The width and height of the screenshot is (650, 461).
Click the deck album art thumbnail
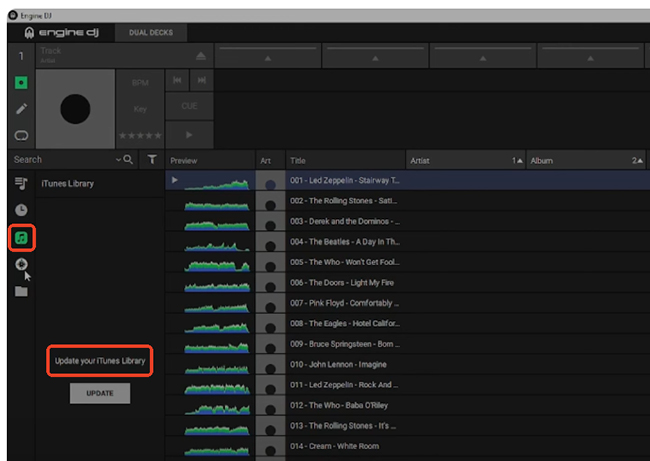pos(75,109)
